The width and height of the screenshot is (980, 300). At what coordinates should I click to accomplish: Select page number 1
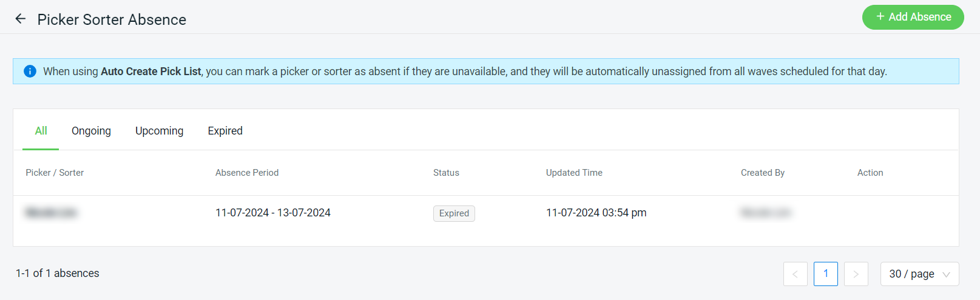point(825,274)
